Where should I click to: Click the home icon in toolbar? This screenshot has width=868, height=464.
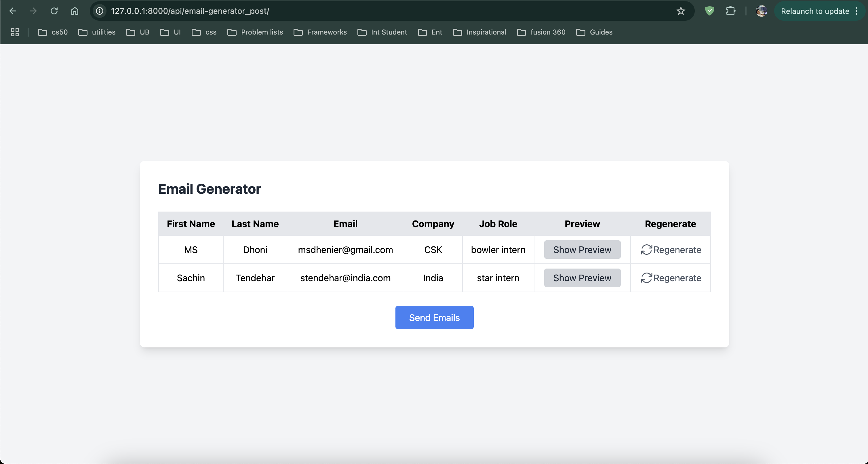[75, 11]
